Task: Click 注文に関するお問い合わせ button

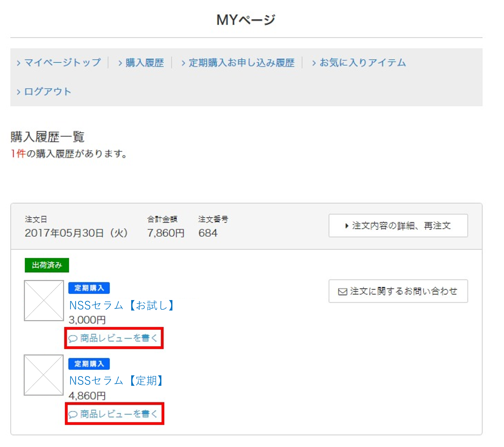Action: [398, 291]
